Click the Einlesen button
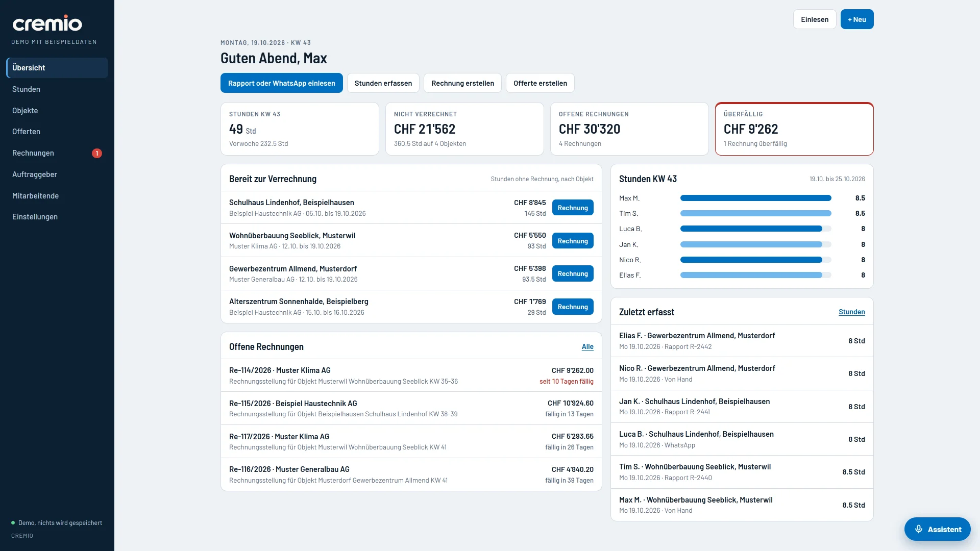The width and height of the screenshot is (980, 551). [815, 19]
